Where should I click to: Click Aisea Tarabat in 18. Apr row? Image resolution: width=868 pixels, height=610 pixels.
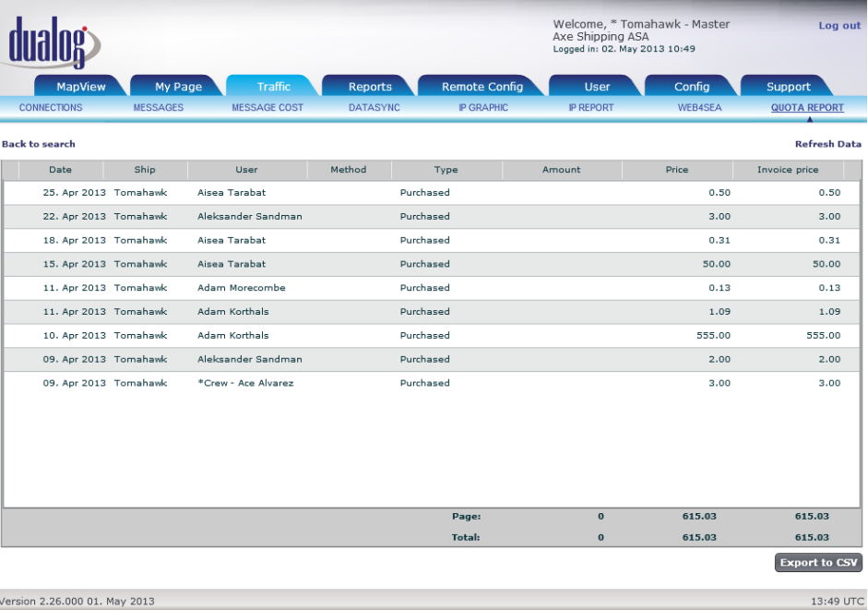232,241
